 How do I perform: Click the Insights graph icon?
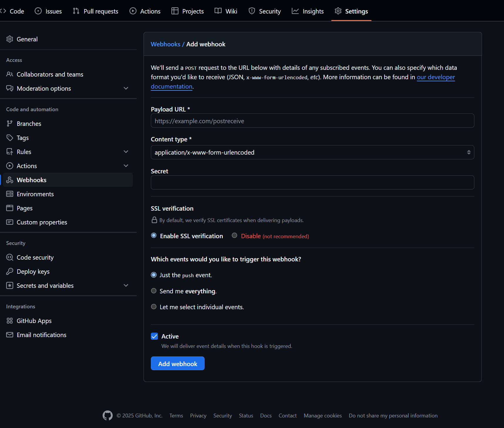tap(295, 11)
